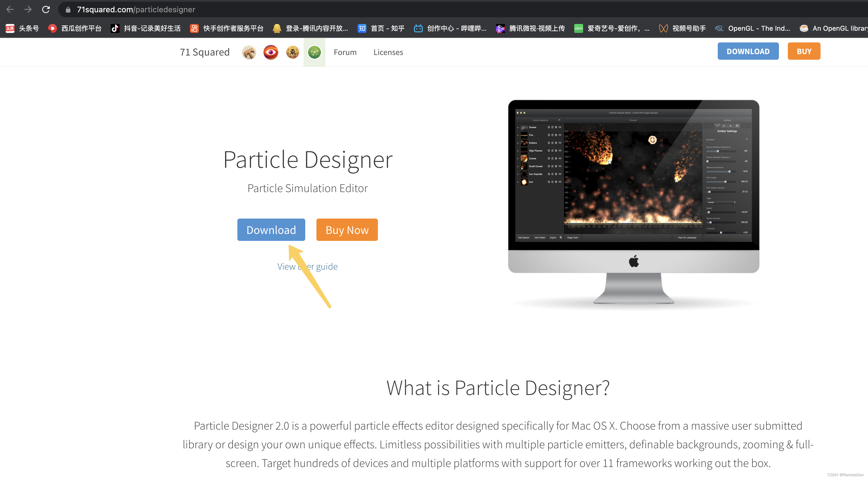This screenshot has height=479, width=868.
Task: Open the 视频号助手 bookmark
Action: pos(682,28)
